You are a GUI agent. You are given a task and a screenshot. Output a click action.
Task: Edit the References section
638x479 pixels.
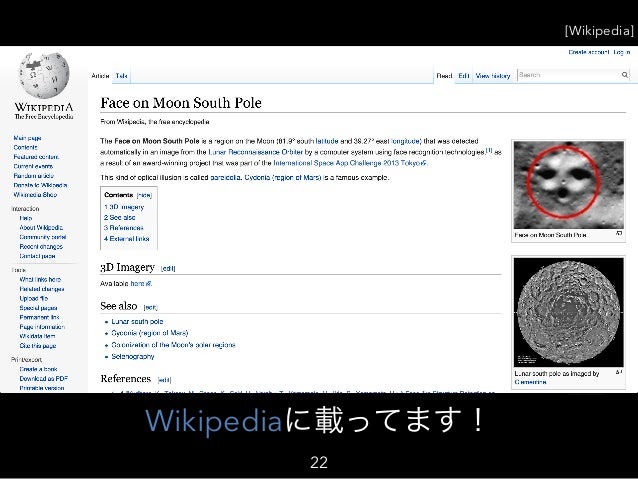tap(164, 380)
